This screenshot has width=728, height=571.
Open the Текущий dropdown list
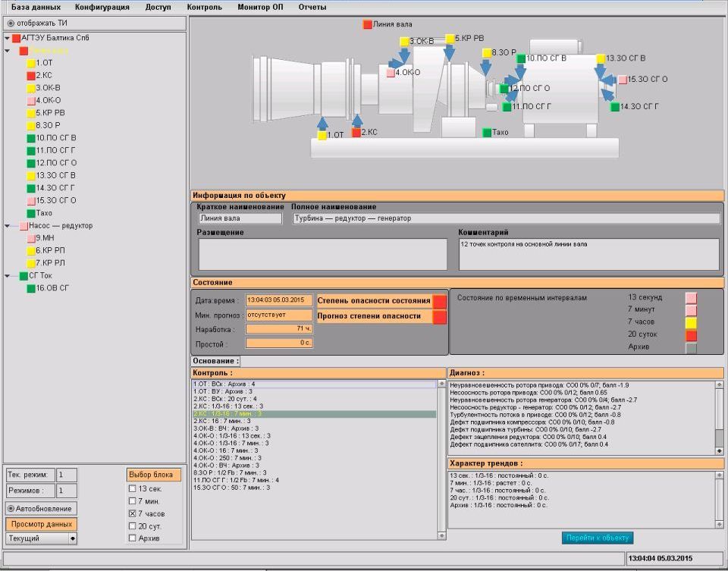pos(41,538)
